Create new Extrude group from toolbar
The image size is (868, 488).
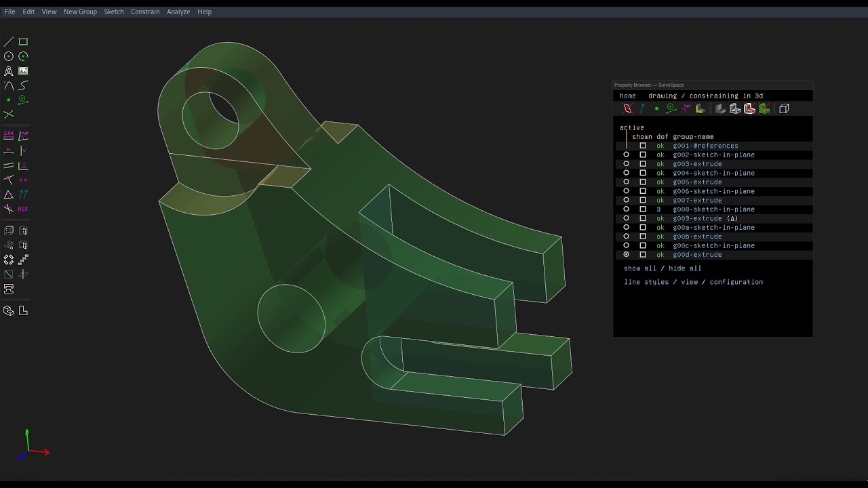pyautogui.click(x=9, y=230)
